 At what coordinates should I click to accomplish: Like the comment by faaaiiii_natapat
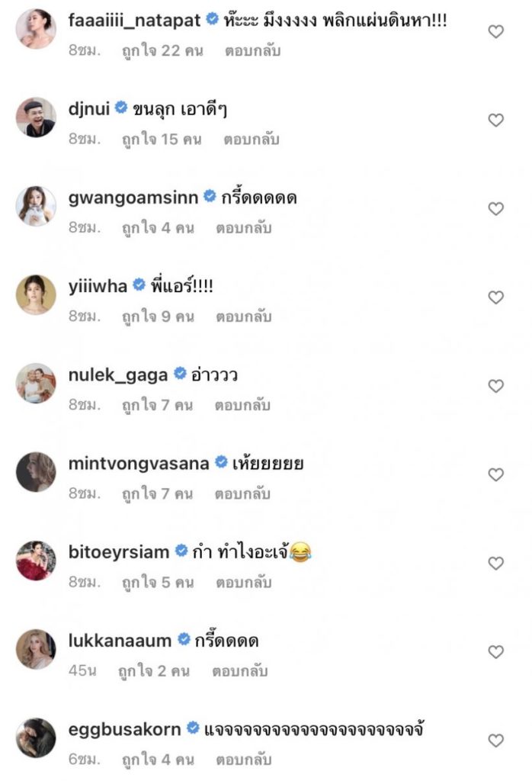[495, 32]
